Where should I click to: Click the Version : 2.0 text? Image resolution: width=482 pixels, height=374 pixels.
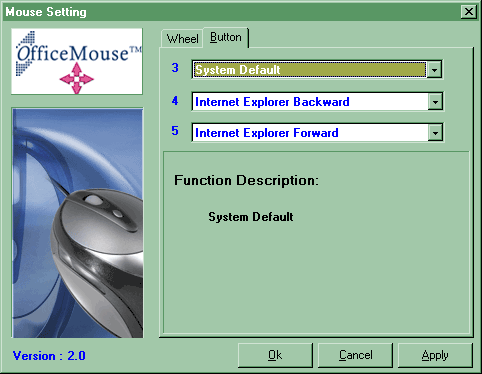(49, 356)
